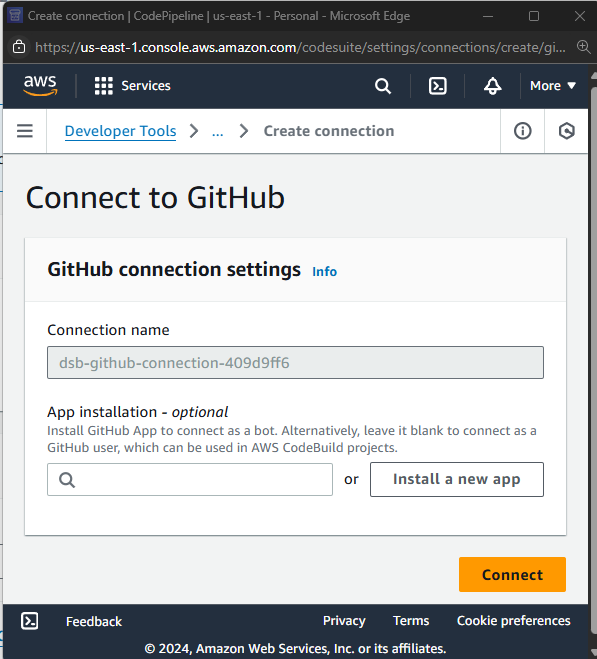Expand the More dropdown menu
The image size is (597, 659).
click(x=552, y=86)
